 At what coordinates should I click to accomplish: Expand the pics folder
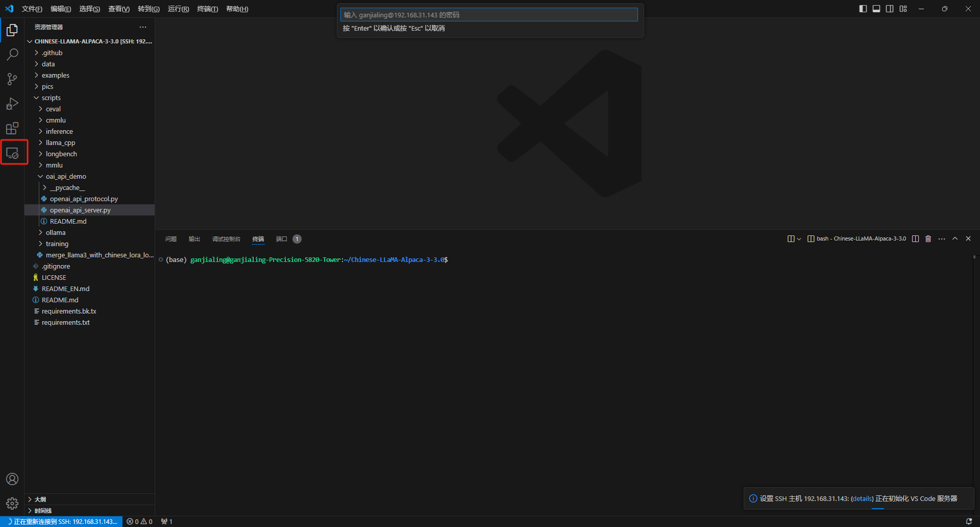tap(89, 86)
